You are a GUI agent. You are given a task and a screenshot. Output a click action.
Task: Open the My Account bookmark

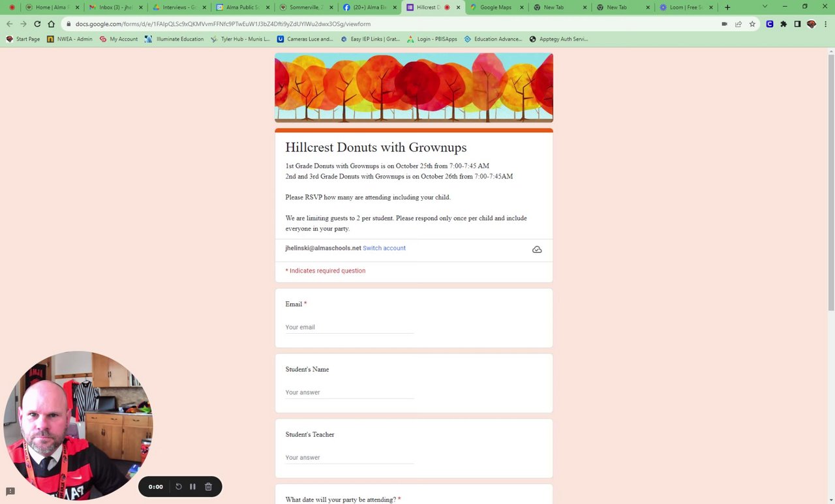(x=118, y=39)
